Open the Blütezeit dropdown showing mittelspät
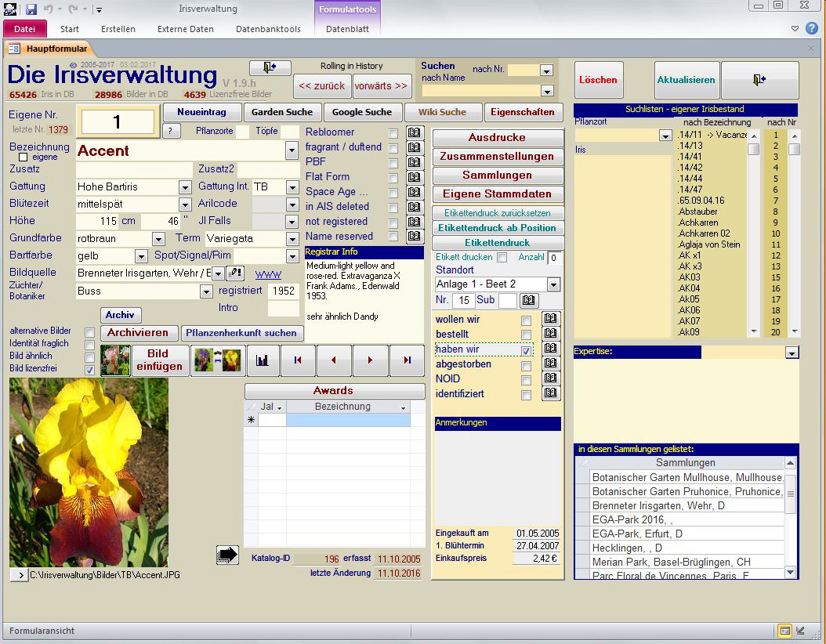The image size is (826, 644). tap(184, 204)
